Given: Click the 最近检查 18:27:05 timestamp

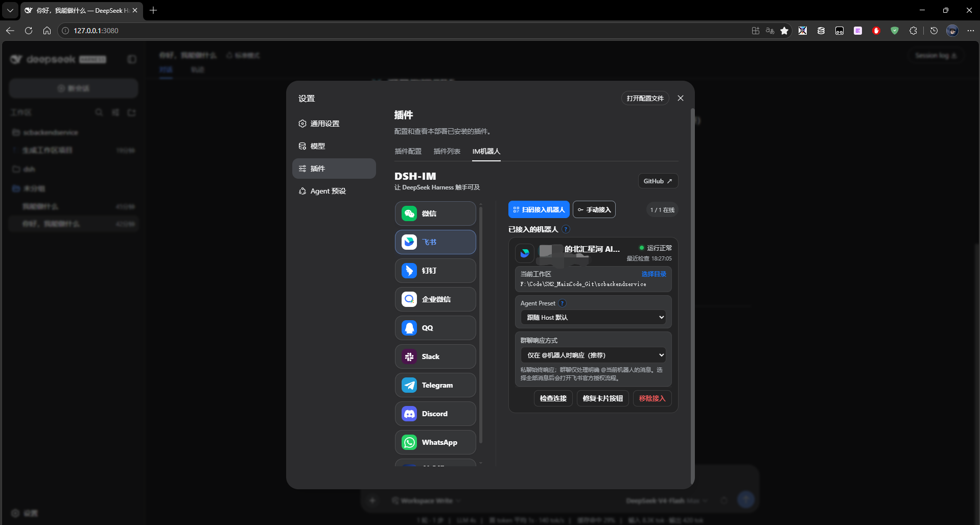Looking at the screenshot, I should 649,258.
